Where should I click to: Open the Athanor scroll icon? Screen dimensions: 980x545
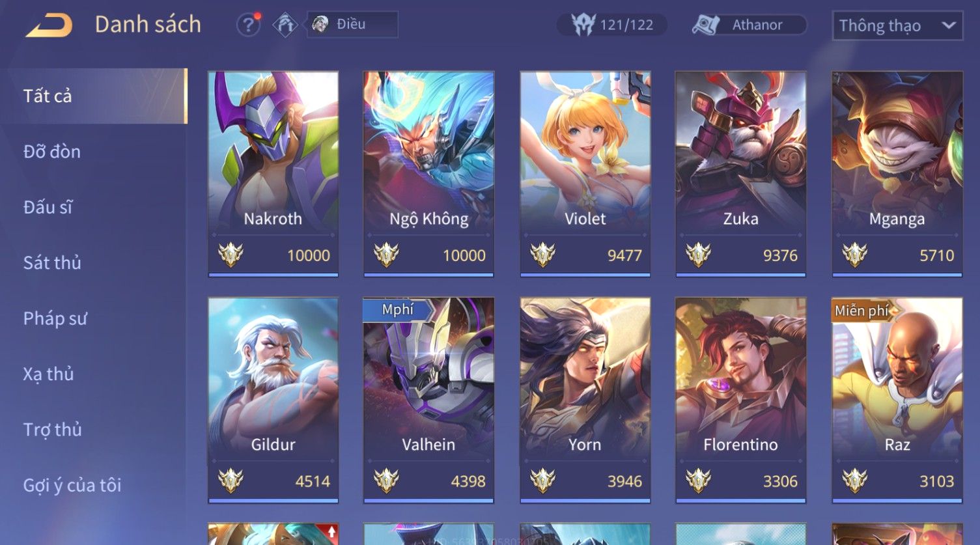[705, 25]
